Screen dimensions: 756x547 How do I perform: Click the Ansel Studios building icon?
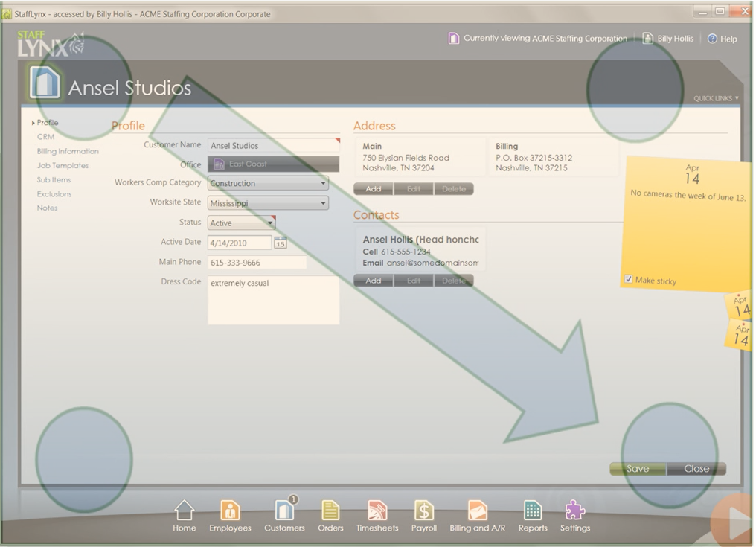pos(45,83)
